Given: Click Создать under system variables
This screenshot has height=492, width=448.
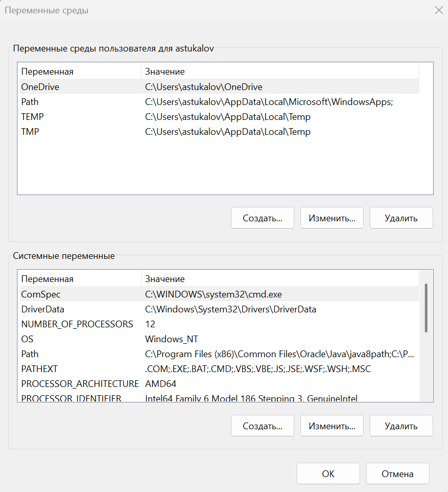Looking at the screenshot, I should (x=262, y=426).
